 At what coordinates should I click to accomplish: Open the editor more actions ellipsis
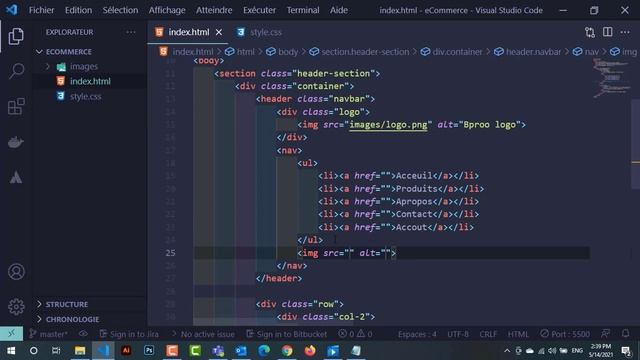(x=625, y=32)
